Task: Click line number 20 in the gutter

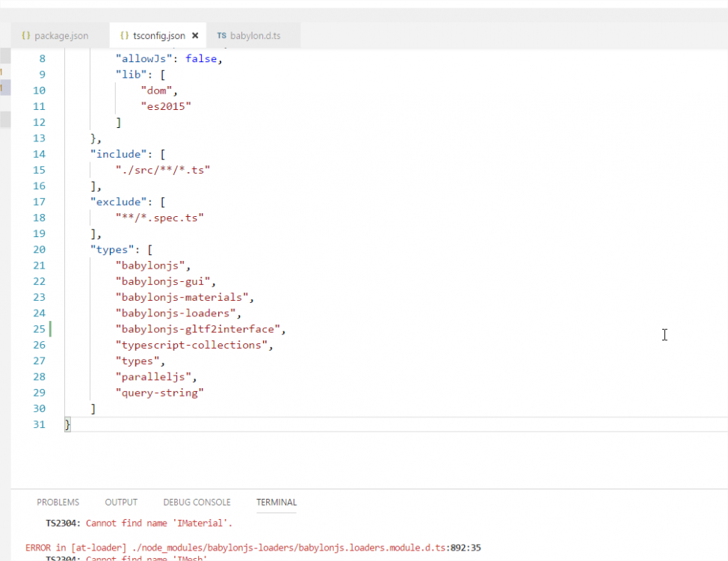Action: 39,250
